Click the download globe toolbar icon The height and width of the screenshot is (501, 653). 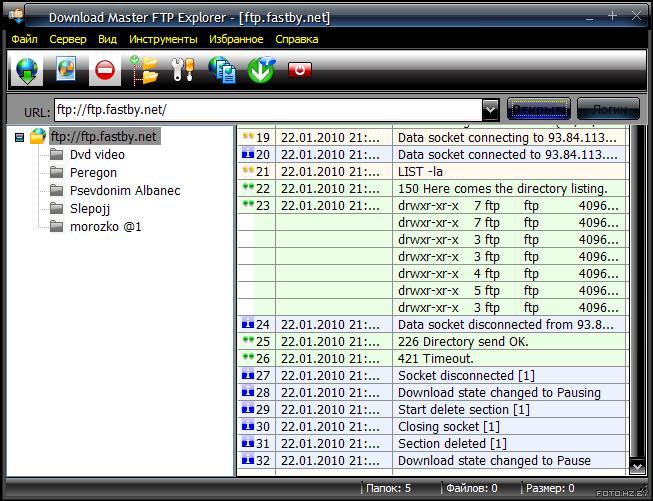point(27,70)
